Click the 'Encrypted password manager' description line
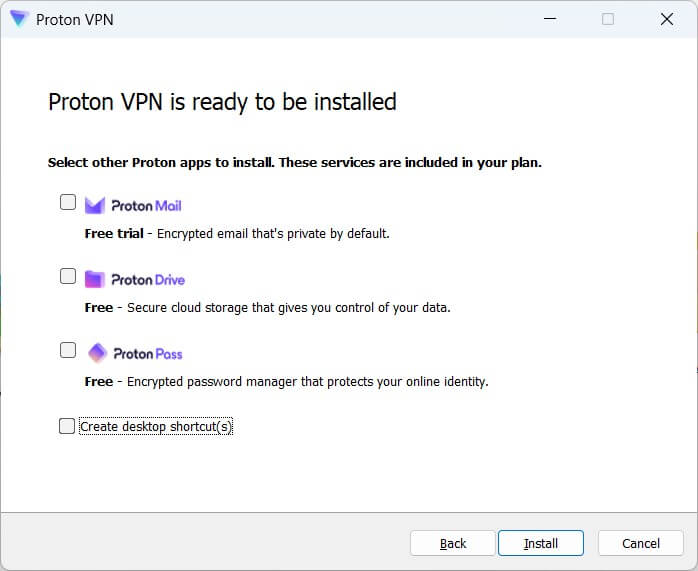The width and height of the screenshot is (698, 571). coord(286,382)
